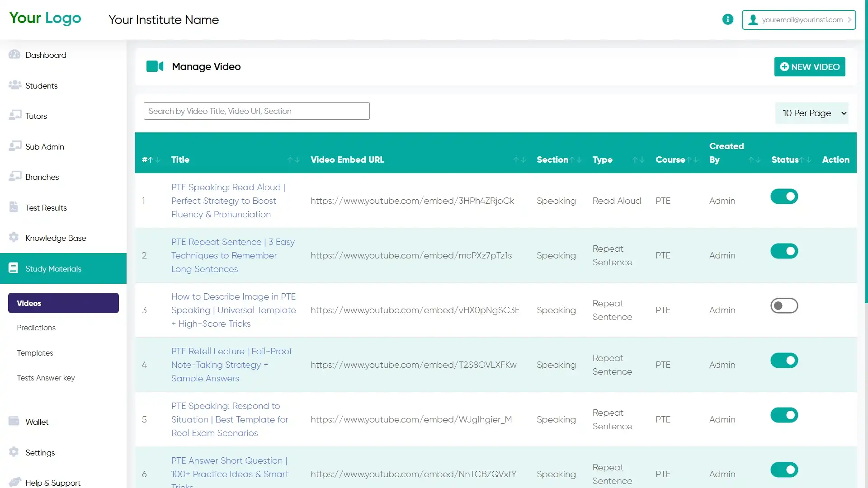Enable status for the Describe Image video

(784, 305)
